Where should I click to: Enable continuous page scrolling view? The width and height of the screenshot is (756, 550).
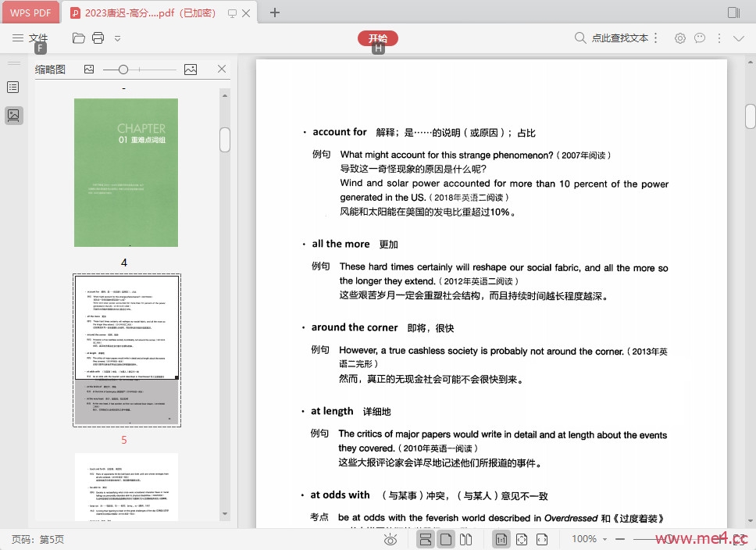(x=425, y=539)
